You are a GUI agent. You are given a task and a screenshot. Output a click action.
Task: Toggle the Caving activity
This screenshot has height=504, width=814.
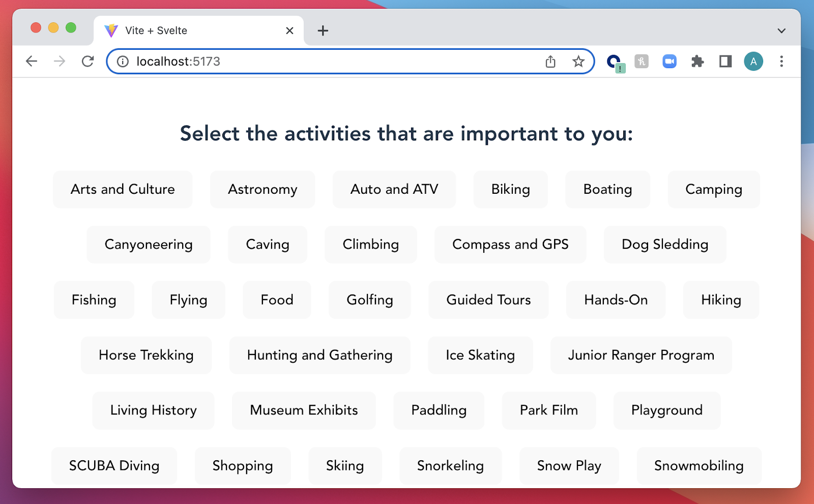coord(268,245)
